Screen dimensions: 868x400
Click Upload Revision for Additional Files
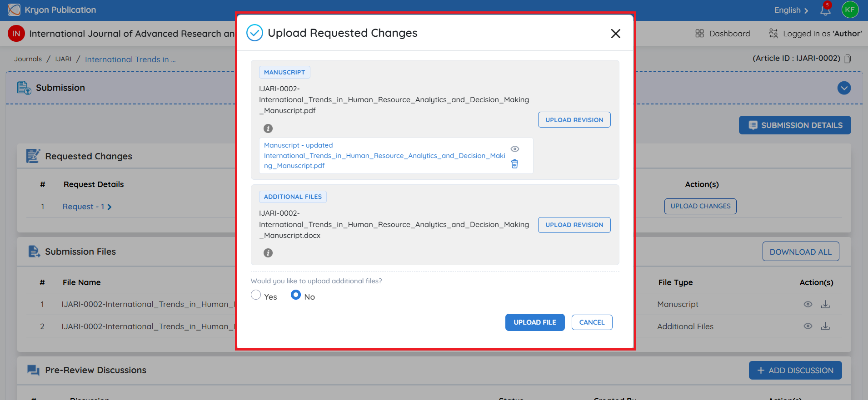[574, 225]
